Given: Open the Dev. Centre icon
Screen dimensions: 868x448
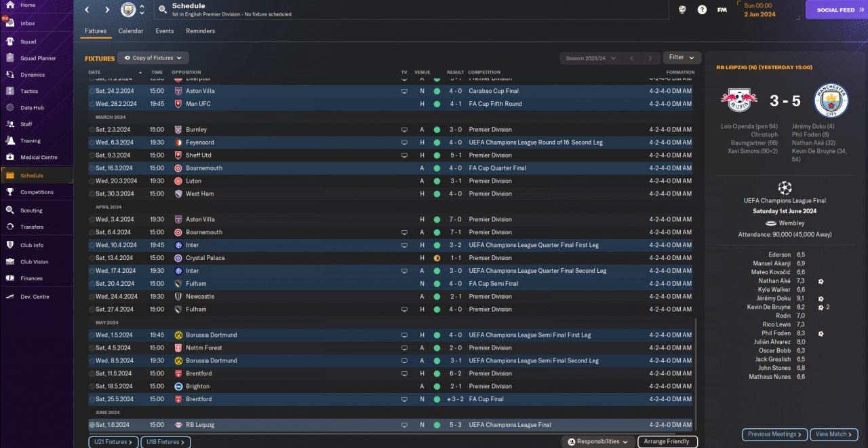Looking at the screenshot, I should pyautogui.click(x=10, y=297).
